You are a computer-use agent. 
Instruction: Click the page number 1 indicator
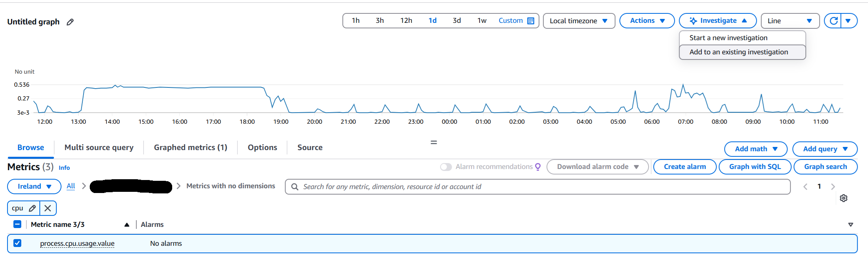coord(819,186)
